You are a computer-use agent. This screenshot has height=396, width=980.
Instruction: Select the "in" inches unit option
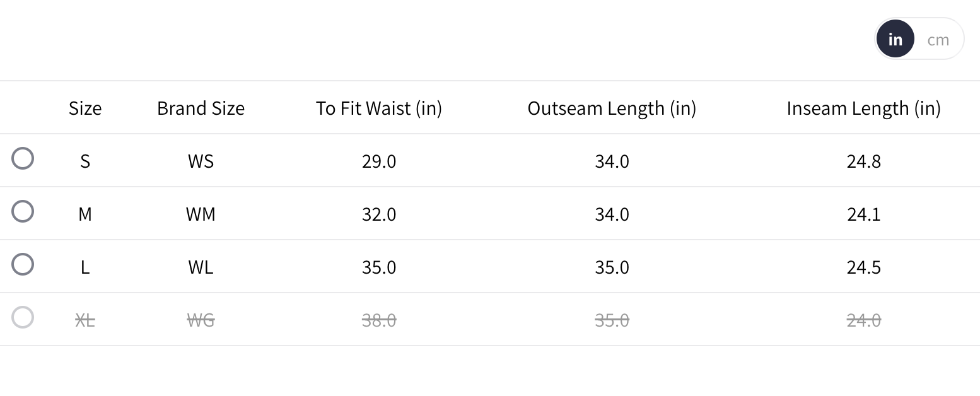coord(895,39)
